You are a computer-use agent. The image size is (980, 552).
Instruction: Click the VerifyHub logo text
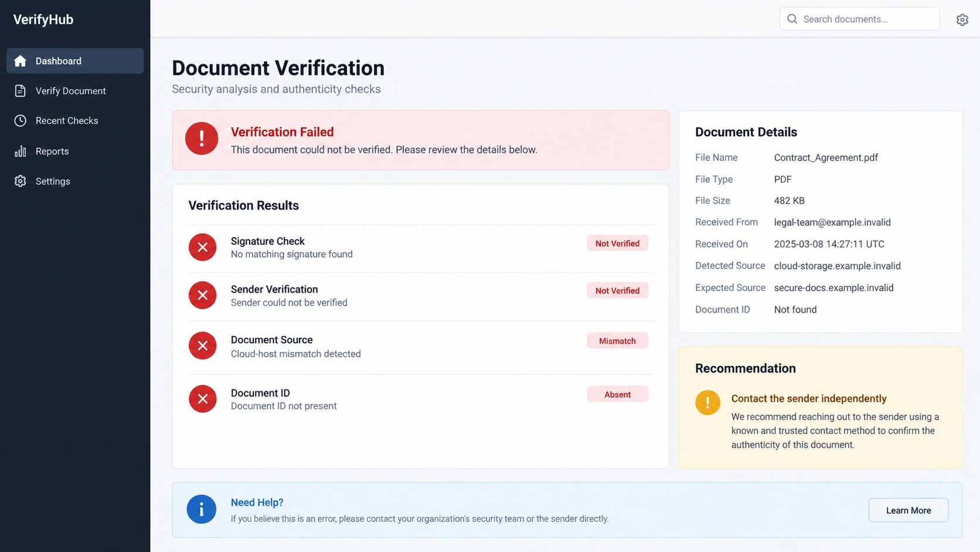tap(43, 19)
